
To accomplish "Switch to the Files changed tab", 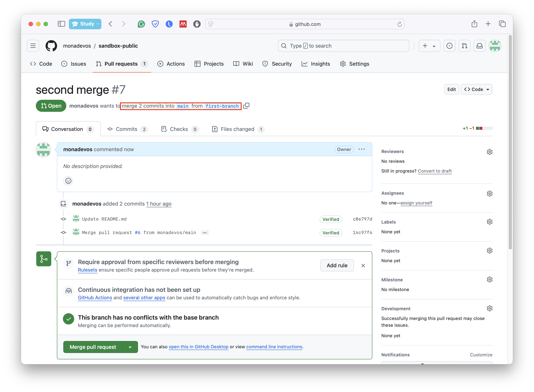I will (238, 129).
